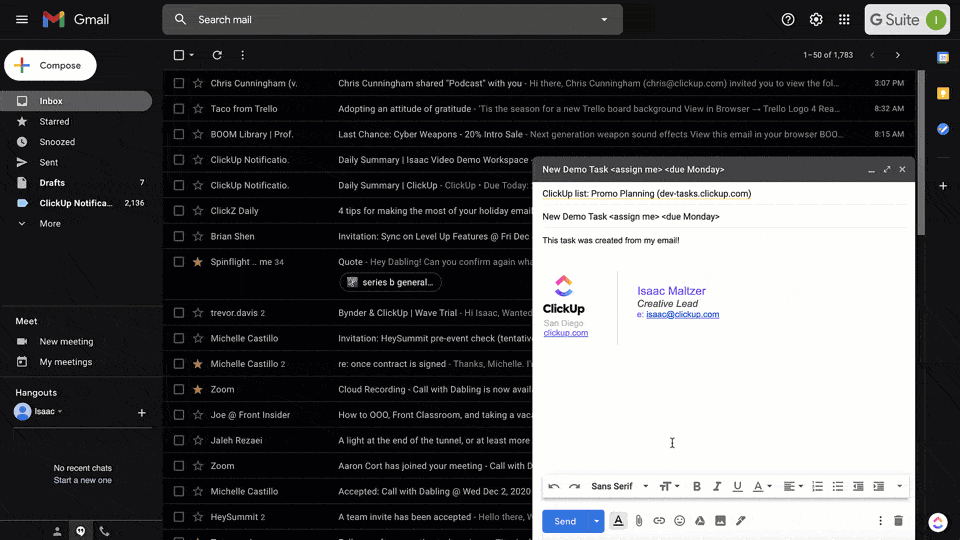This screenshot has width=960, height=540.
Task: Select checkbox for Brian Shen email
Action: pyautogui.click(x=179, y=236)
